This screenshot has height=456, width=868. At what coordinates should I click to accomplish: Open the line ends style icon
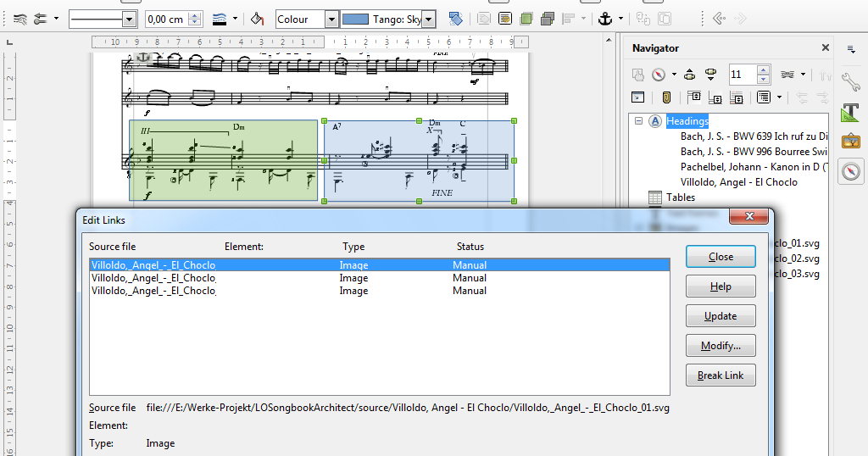[41, 19]
